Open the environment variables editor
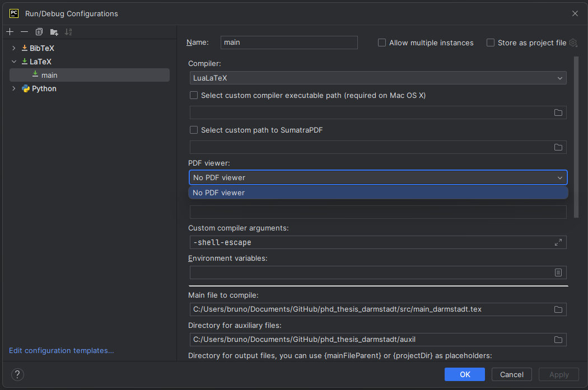The height and width of the screenshot is (390, 588). [558, 272]
